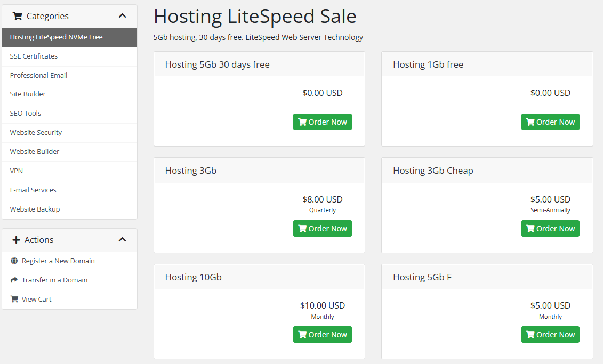Viewport: 603px width, 364px height.
Task: Click the Hosting 5Gb F title
Action: coord(422,277)
